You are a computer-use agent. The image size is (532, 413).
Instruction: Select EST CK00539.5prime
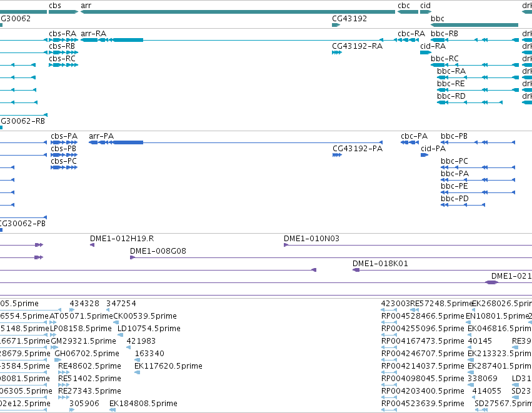click(145, 316)
